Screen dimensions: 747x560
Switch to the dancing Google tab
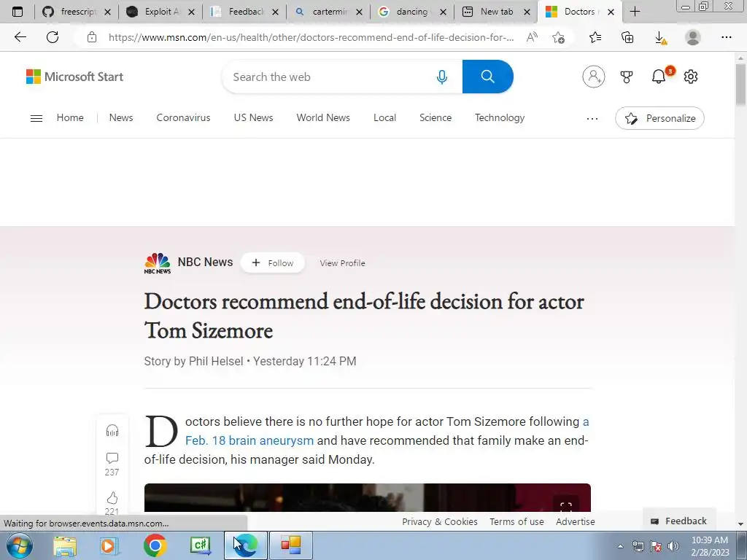click(411, 12)
